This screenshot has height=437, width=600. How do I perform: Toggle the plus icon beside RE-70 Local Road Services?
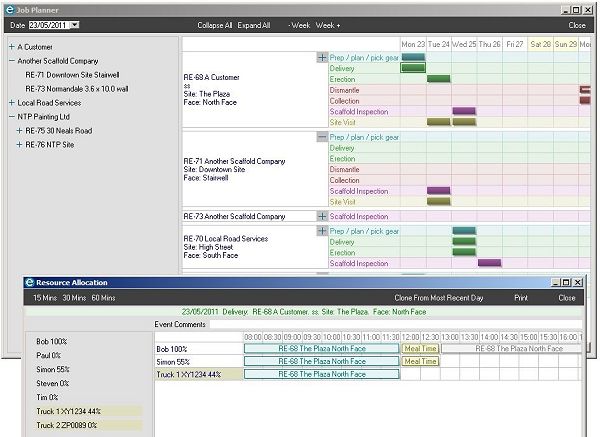point(321,230)
